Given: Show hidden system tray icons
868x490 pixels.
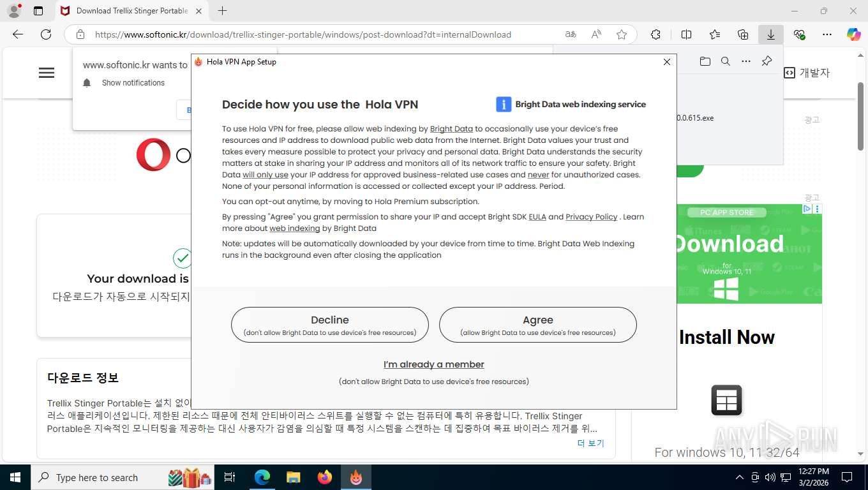Looking at the screenshot, I should (x=740, y=477).
